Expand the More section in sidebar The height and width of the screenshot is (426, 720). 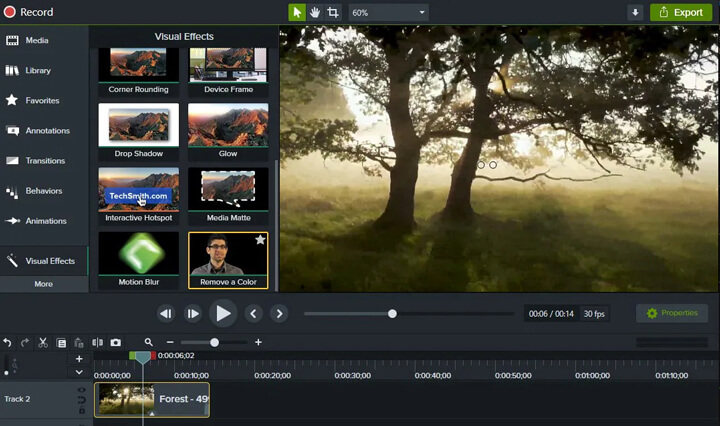click(44, 284)
